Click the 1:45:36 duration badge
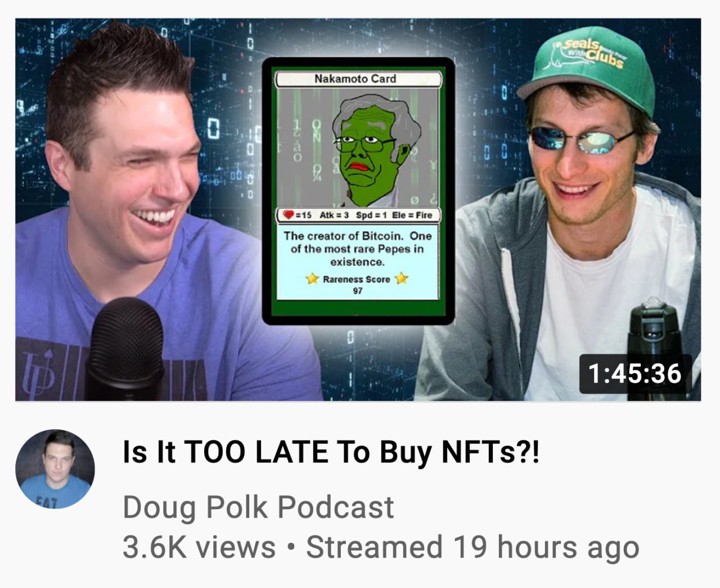720x588 pixels. 634,374
